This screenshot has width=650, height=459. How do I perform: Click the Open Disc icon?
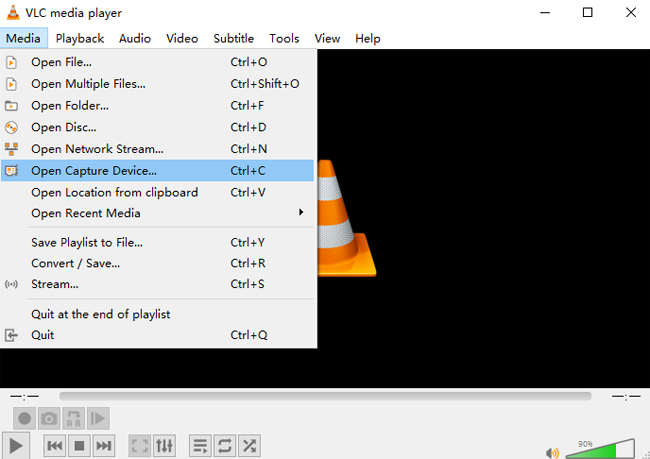(11, 127)
